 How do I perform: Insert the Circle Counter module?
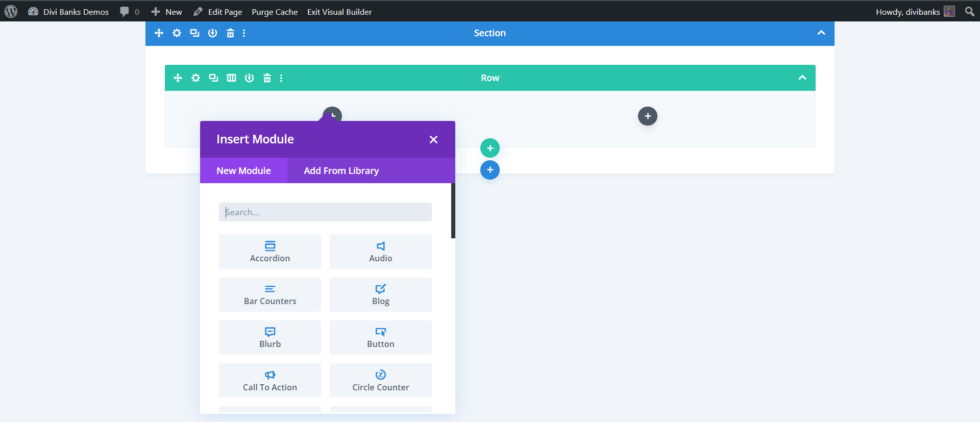pyautogui.click(x=381, y=381)
